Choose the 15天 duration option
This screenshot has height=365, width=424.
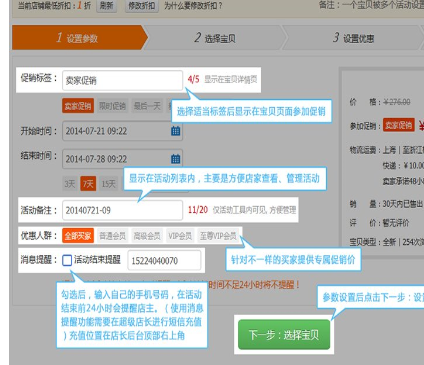click(x=109, y=184)
